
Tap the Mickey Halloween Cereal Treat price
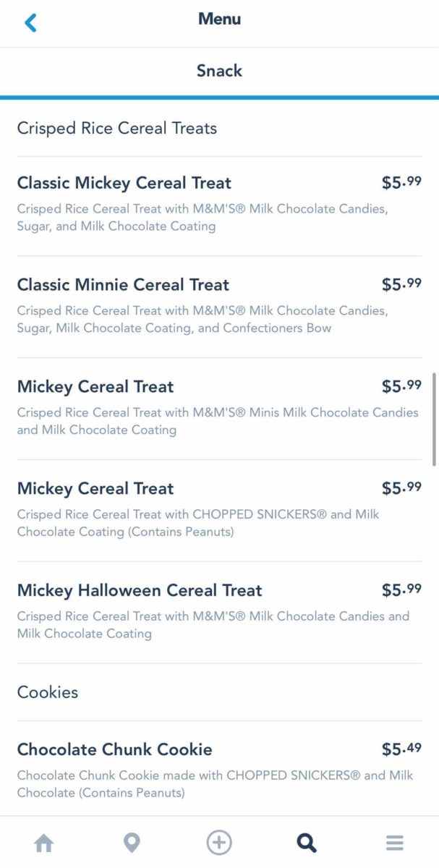tap(401, 590)
